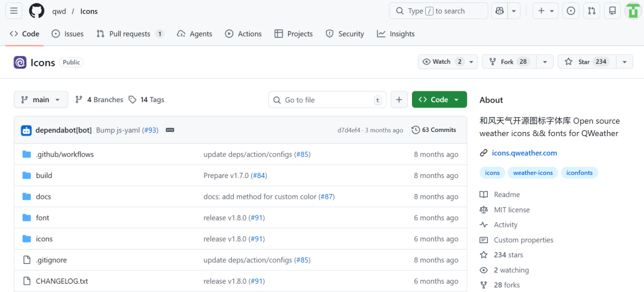Switch to the Issues tab
This screenshot has height=292, width=644.
67,34
